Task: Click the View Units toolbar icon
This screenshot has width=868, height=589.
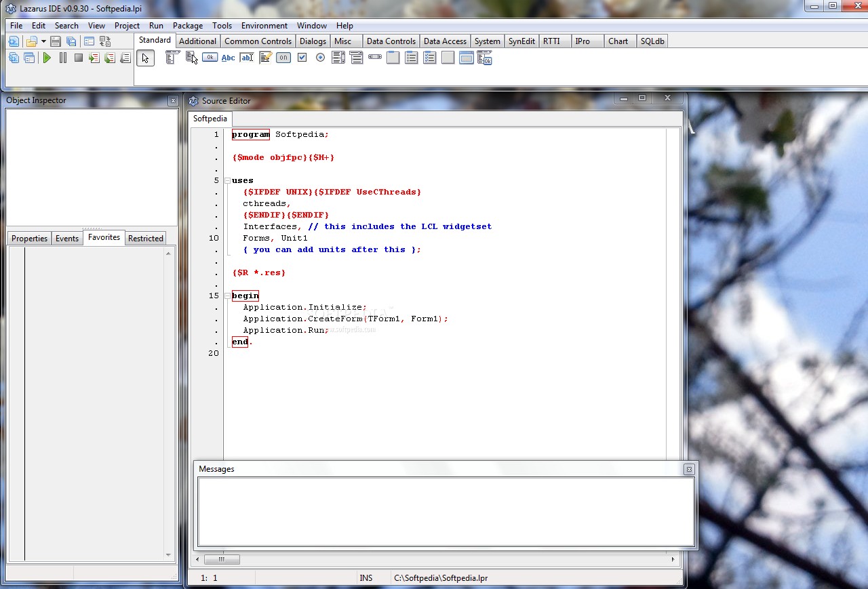Action: (x=13, y=58)
